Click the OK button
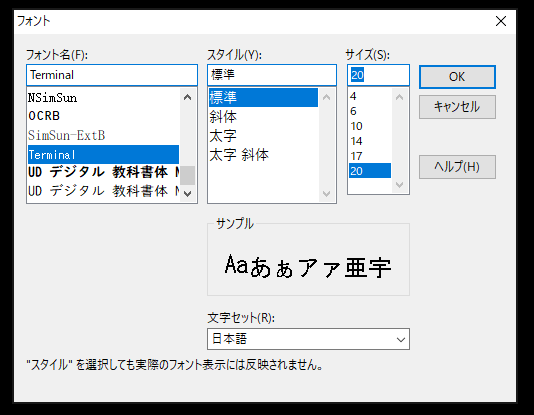 457,77
